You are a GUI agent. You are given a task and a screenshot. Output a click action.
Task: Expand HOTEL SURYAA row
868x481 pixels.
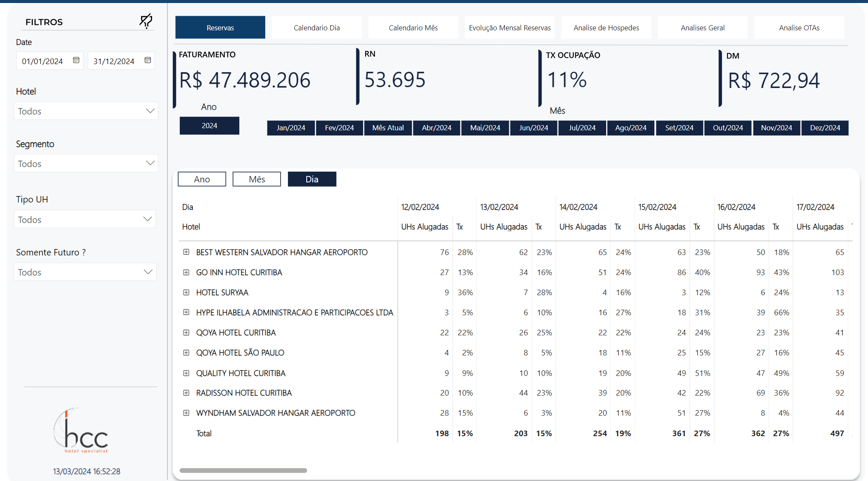tap(186, 292)
